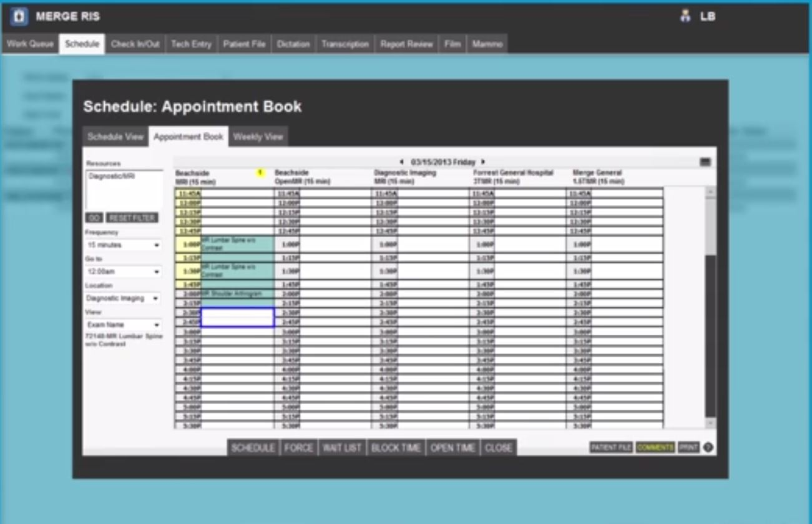
Task: Switch to the Dictation tab
Action: click(x=293, y=44)
